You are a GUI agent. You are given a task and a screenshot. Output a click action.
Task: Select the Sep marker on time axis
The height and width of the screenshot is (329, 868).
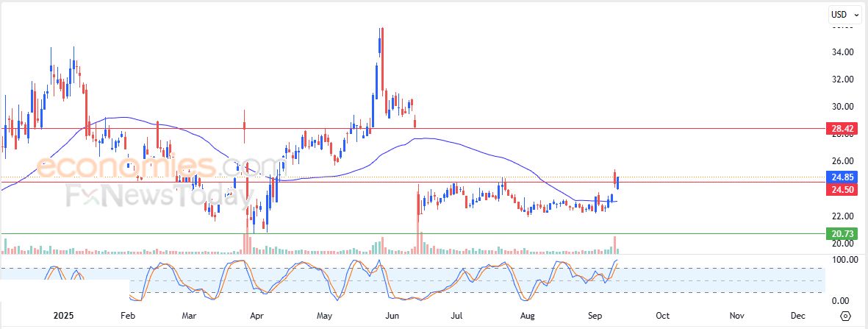[x=598, y=315]
